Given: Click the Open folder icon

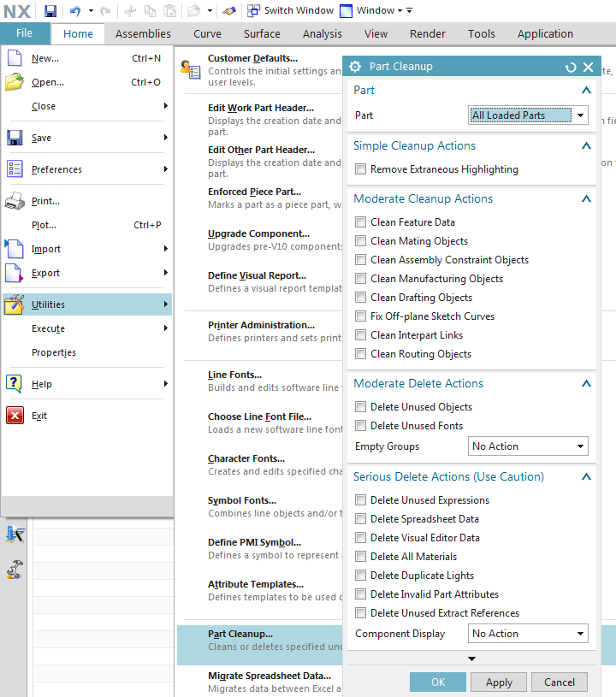Looking at the screenshot, I should pyautogui.click(x=15, y=82).
